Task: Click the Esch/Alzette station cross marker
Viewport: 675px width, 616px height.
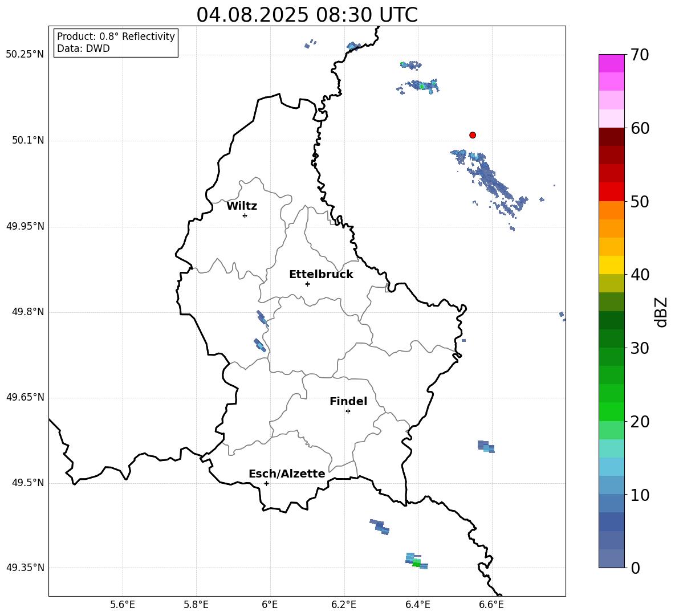Action: (266, 483)
